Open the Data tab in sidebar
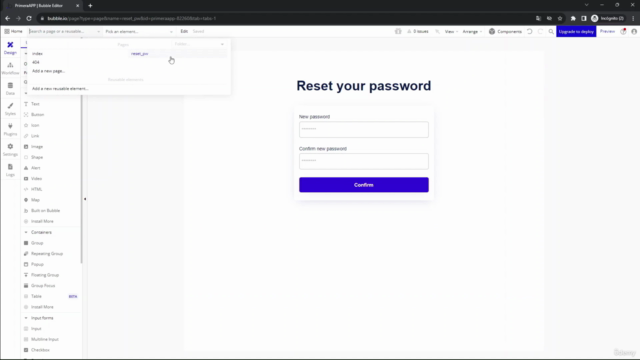This screenshot has width=640, height=360. 10,89
